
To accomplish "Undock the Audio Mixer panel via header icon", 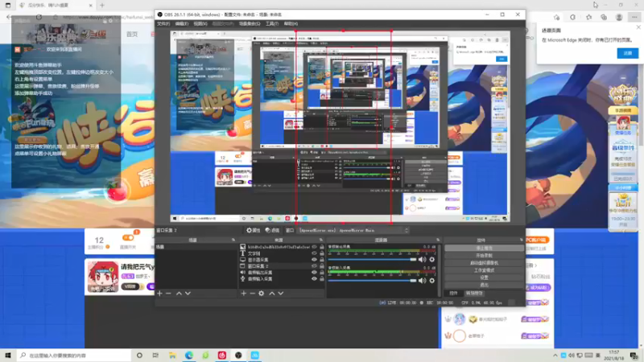I will click(x=438, y=240).
